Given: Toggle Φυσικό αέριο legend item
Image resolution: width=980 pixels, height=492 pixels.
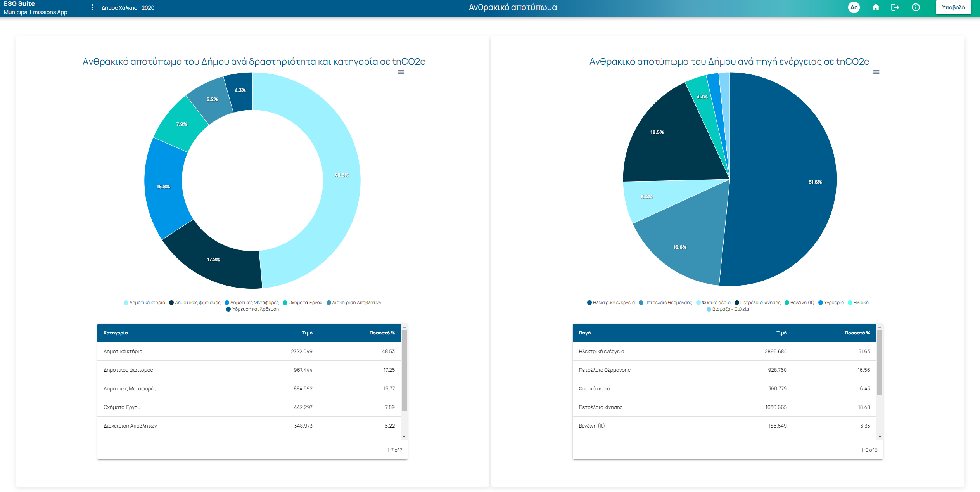Looking at the screenshot, I should 713,303.
